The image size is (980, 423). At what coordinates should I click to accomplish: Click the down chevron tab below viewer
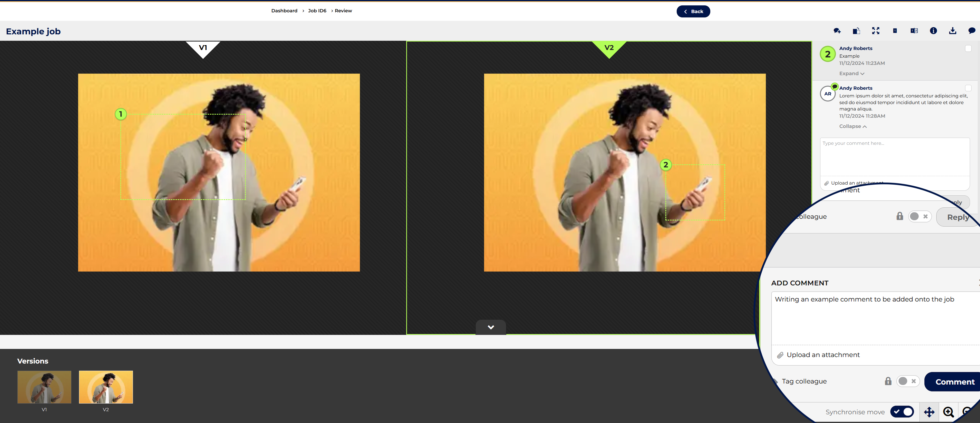[491, 327]
